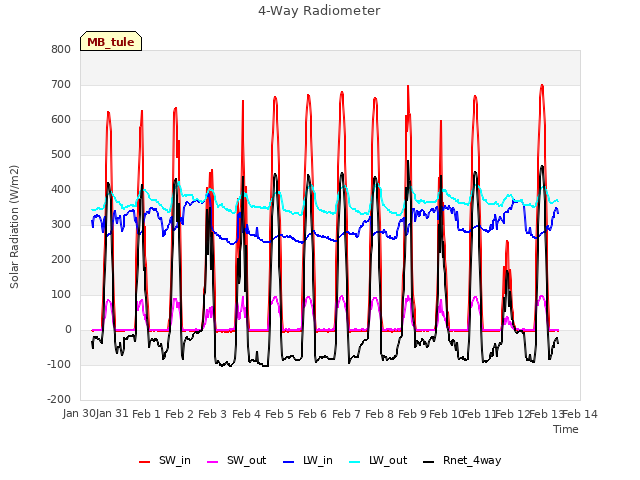Click the Feb 1 x-axis label
Image resolution: width=640 pixels, height=480 pixels.
[147, 414]
